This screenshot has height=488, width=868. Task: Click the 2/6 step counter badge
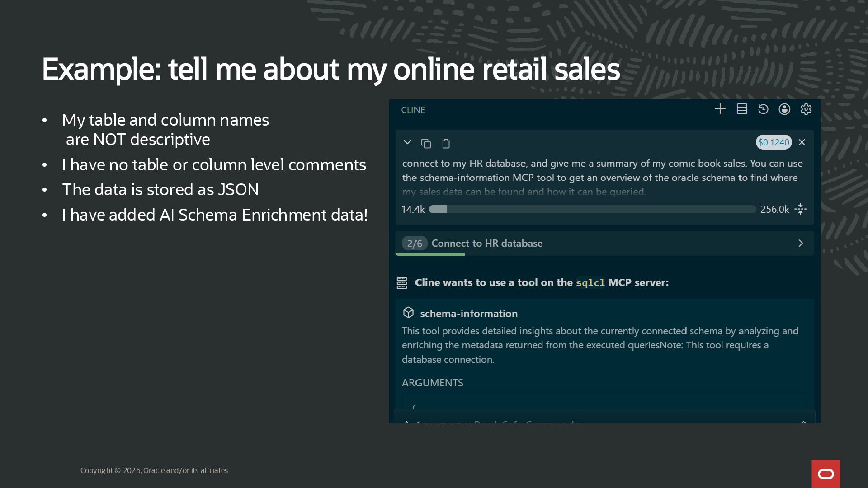click(x=414, y=244)
